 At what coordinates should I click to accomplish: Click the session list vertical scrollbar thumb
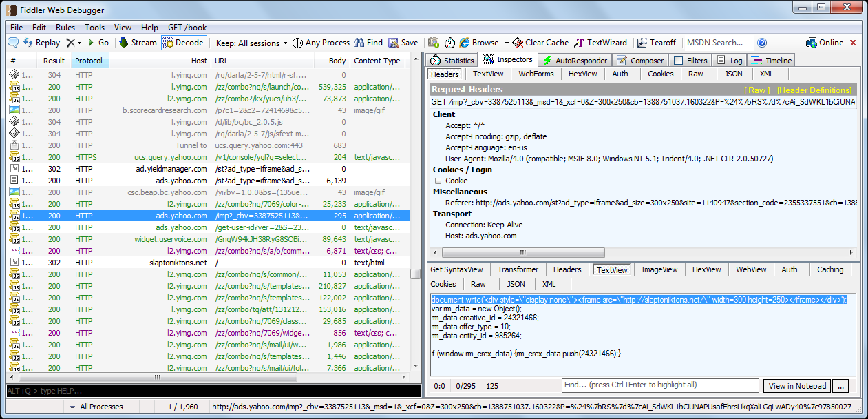click(415, 274)
